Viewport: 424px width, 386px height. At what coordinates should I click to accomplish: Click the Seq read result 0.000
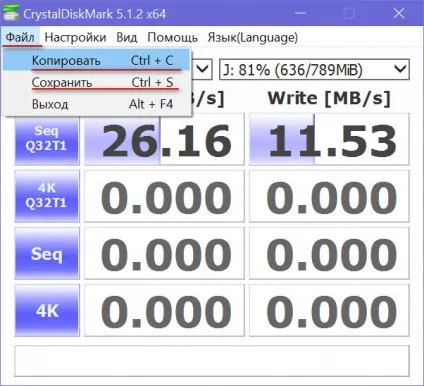(x=164, y=253)
